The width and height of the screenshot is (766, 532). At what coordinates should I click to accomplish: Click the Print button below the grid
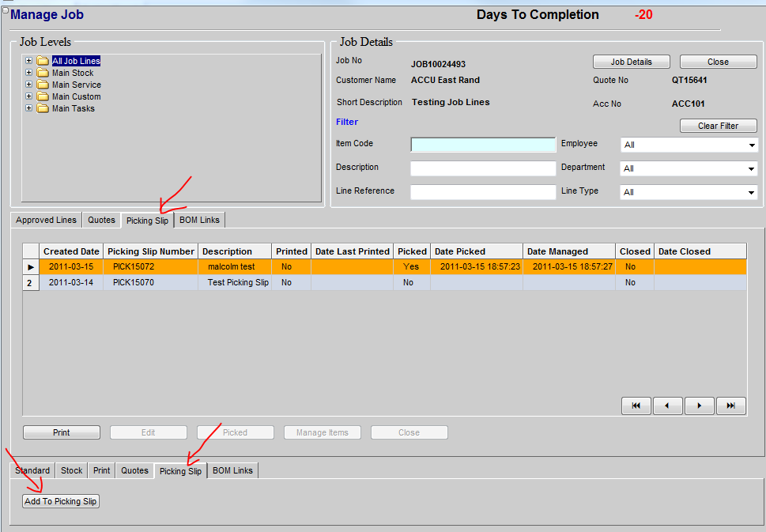point(62,432)
